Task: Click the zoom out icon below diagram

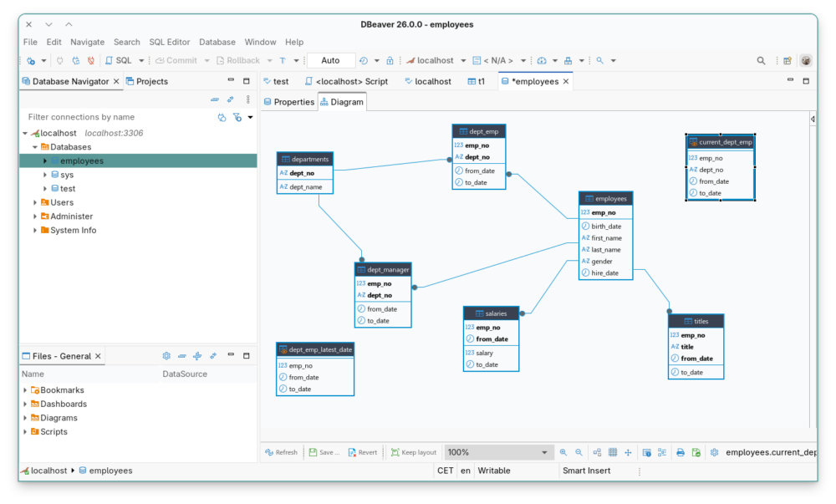Action: [579, 452]
